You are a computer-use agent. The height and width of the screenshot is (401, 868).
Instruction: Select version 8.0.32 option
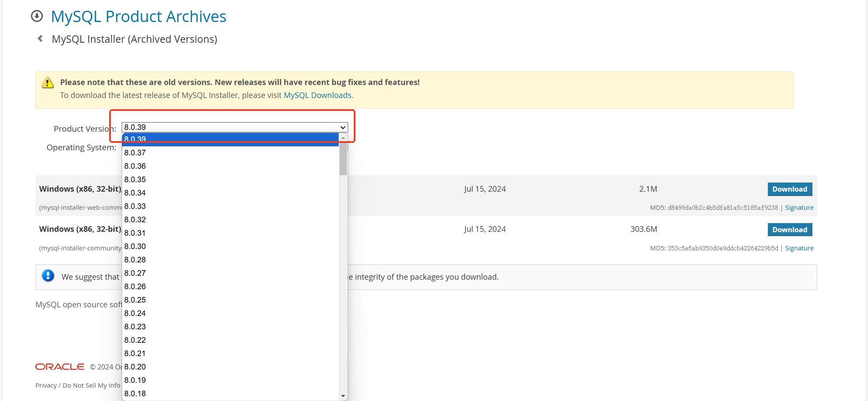click(230, 220)
